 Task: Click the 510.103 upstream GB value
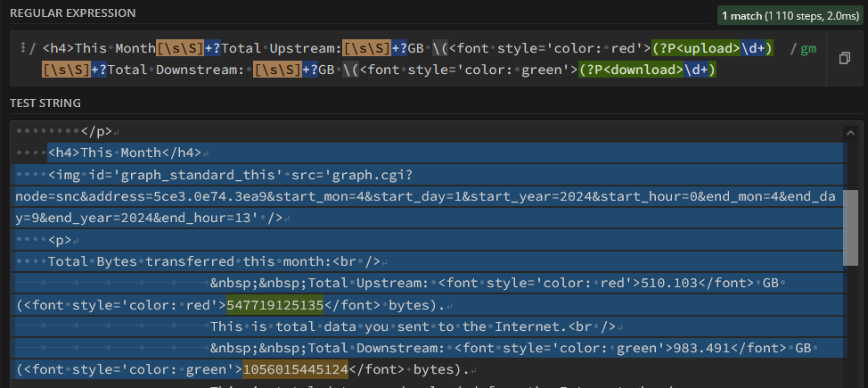668,284
